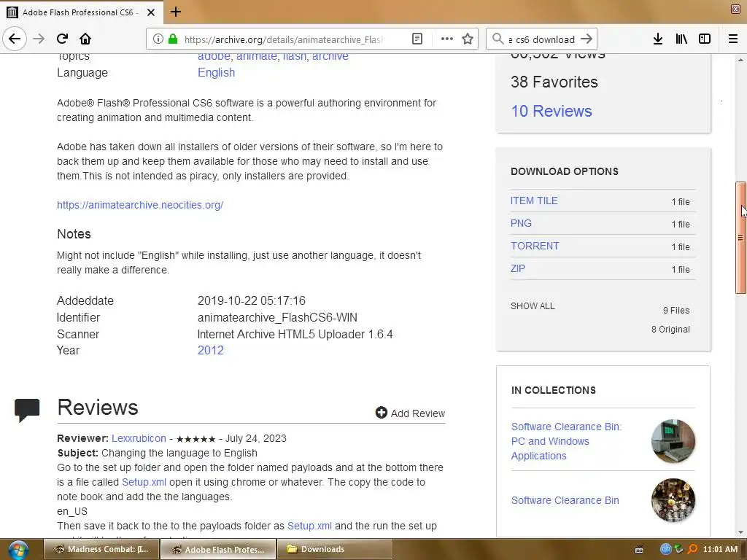Open the 'Software Clearance Bin' collection link
The width and height of the screenshot is (747, 560).
click(565, 500)
